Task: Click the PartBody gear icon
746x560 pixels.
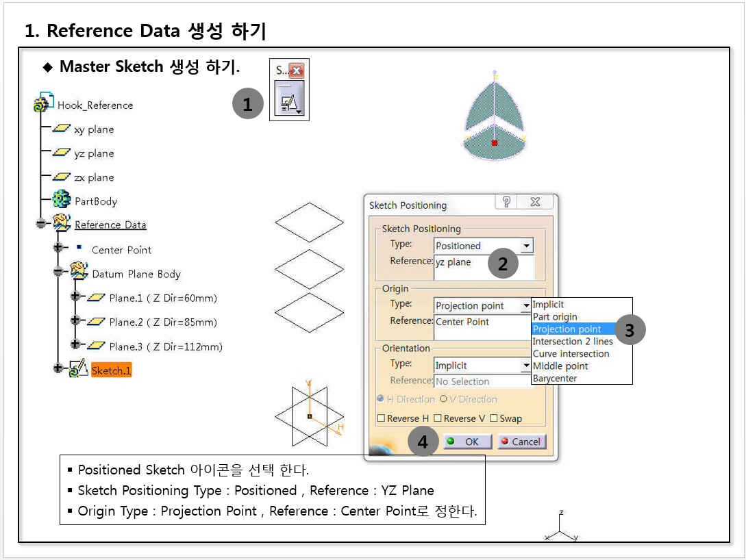Action: (x=62, y=201)
